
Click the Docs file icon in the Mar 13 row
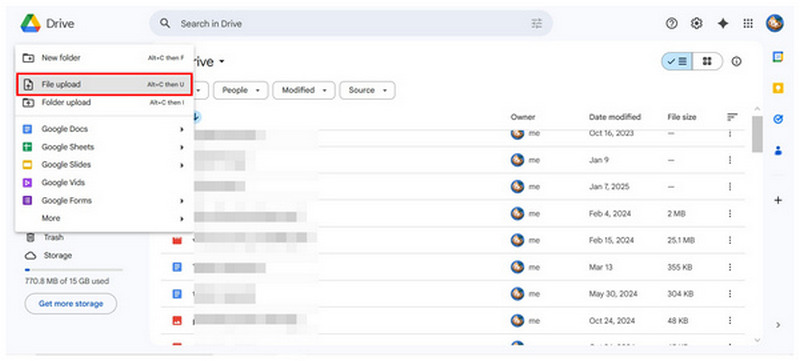coord(177,267)
